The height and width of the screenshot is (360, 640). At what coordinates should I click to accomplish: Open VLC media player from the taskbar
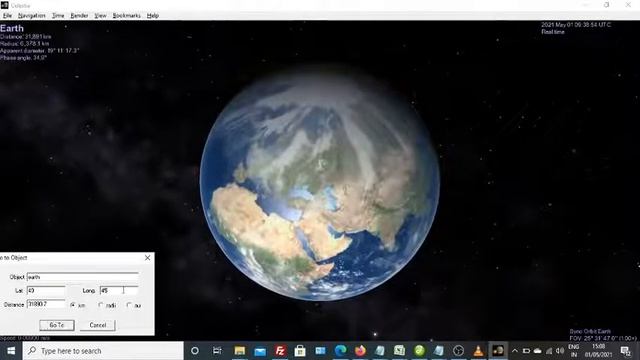point(478,351)
